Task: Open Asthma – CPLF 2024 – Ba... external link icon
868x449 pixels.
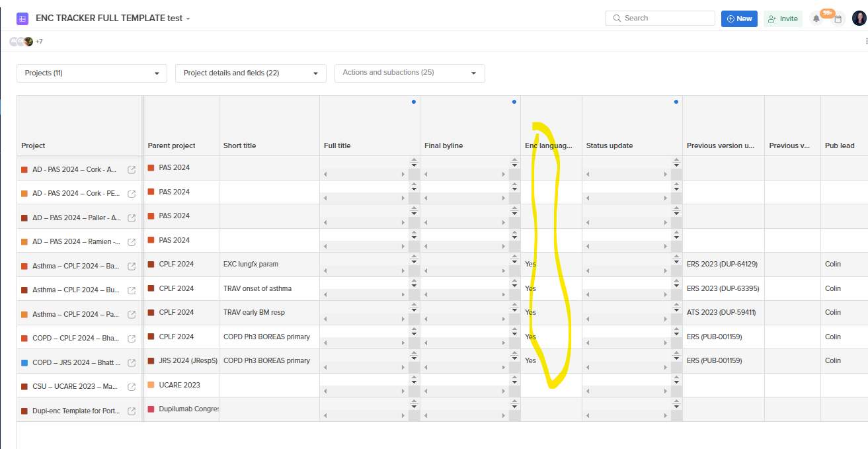Action: (132, 266)
